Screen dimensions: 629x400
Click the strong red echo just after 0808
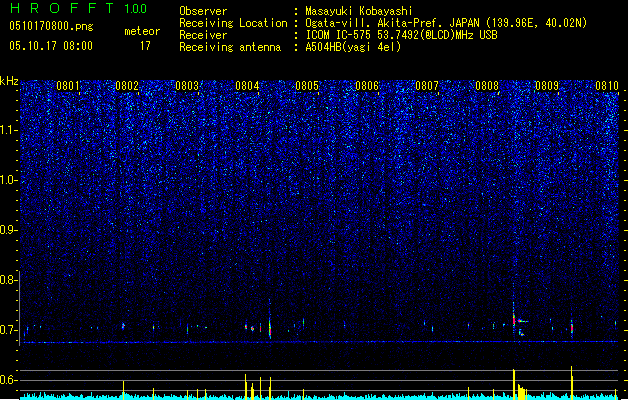click(x=514, y=317)
